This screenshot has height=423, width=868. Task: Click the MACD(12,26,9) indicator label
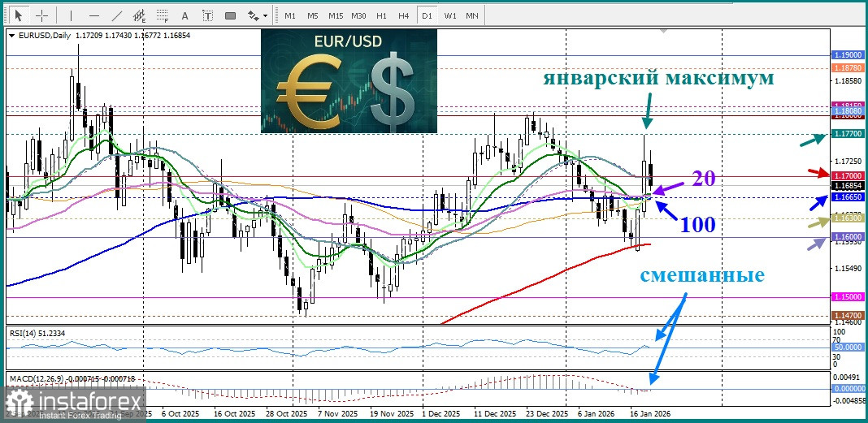click(74, 379)
